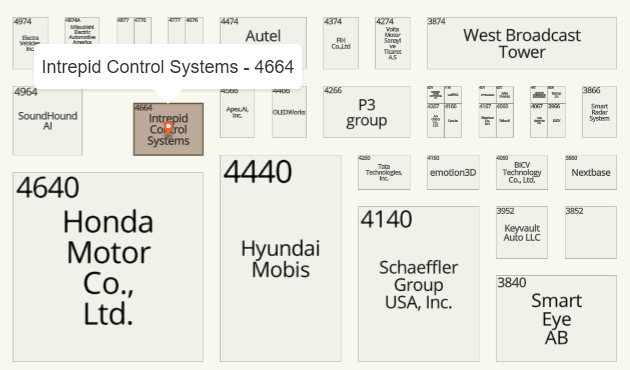This screenshot has height=370, width=630.
Task: Click the orange location pin on booth 4664
Action: [169, 127]
